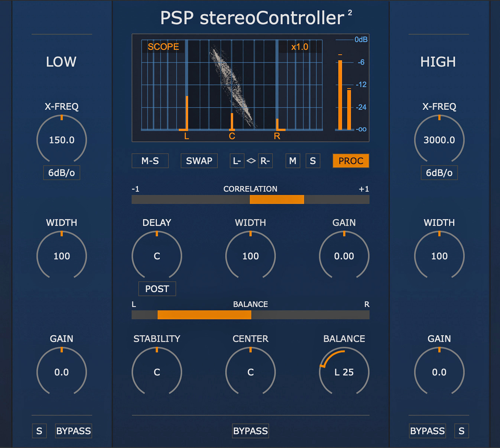This screenshot has width=500, height=448.
Task: Click the HIGH band heading
Action: click(x=438, y=62)
